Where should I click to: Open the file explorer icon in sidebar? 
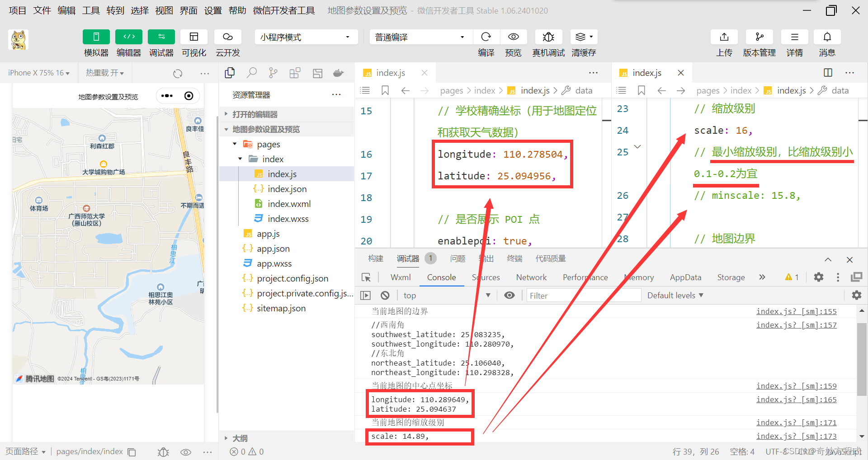click(230, 73)
